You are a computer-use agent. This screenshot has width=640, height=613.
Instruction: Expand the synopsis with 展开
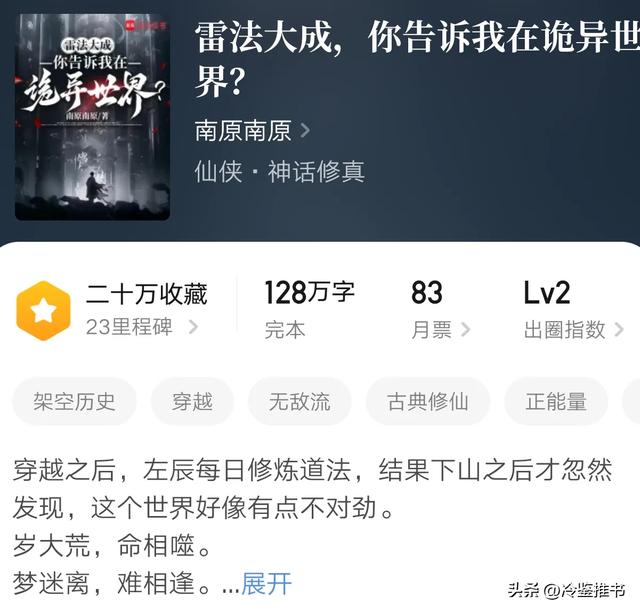click(x=267, y=584)
